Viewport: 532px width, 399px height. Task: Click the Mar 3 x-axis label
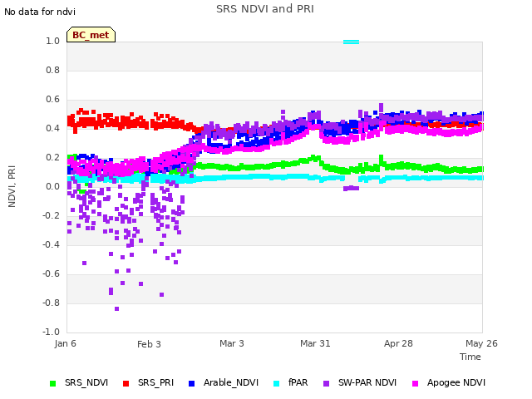[232, 343]
